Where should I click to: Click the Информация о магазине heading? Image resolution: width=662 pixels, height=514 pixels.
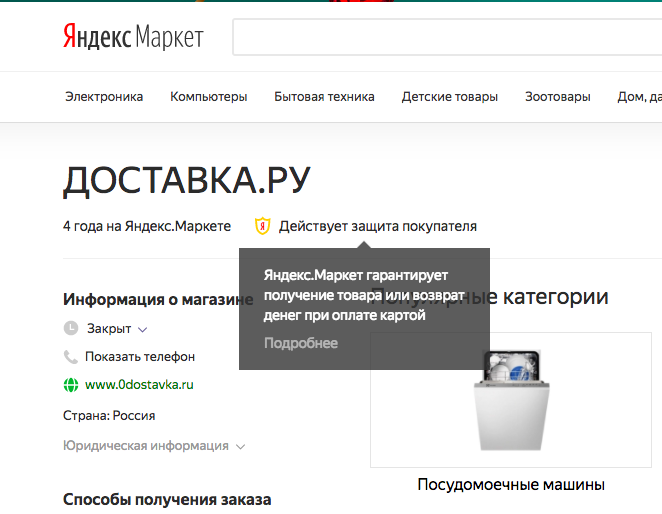[158, 299]
